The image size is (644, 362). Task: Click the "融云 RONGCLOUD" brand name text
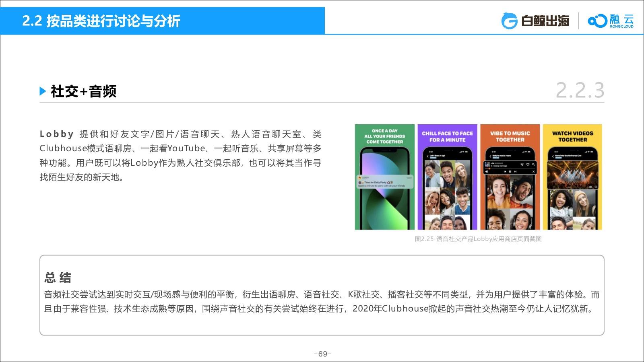tap(621, 21)
